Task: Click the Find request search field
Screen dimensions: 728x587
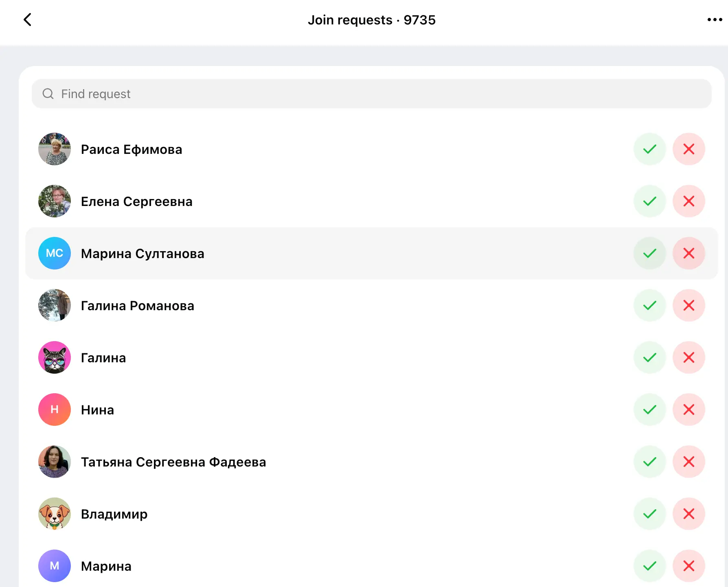Action: [x=372, y=94]
